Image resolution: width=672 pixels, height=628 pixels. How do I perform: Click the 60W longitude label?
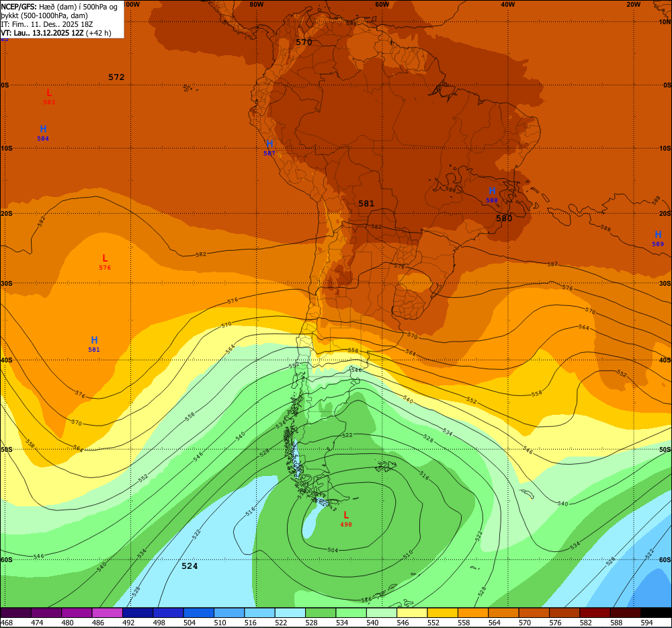tap(382, 4)
